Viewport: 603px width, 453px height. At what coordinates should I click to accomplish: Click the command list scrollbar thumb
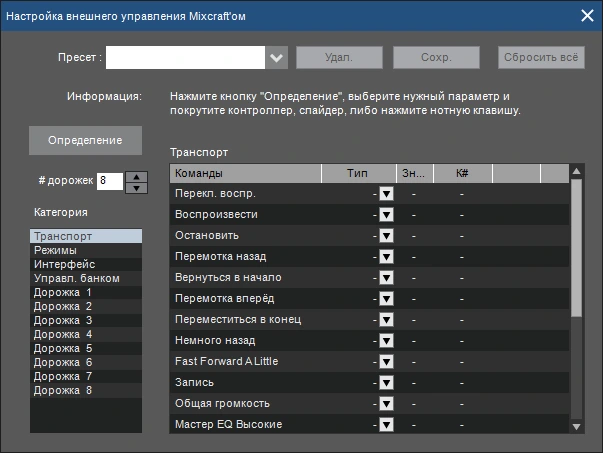(576, 248)
